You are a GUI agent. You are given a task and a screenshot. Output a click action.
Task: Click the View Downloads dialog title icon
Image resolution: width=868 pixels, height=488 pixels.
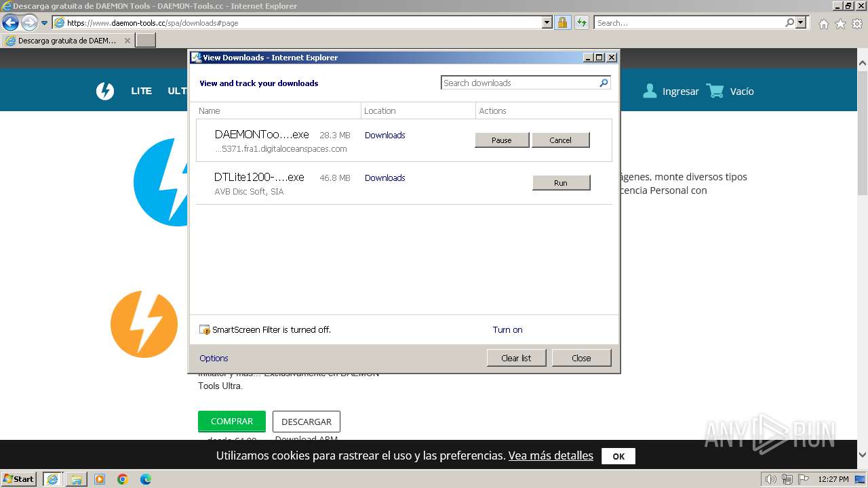click(x=196, y=58)
